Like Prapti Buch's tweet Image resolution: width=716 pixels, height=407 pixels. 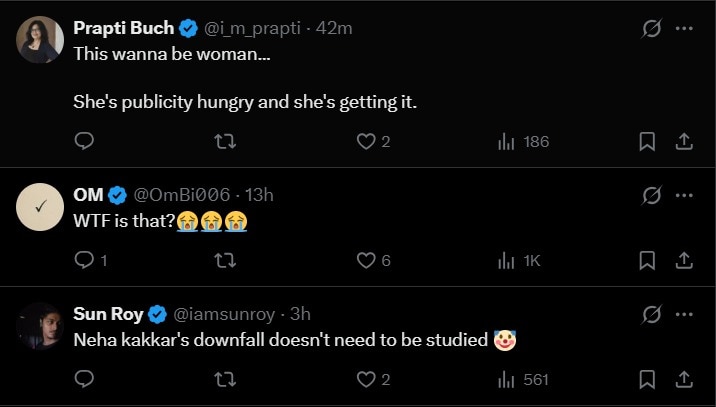[x=367, y=141]
